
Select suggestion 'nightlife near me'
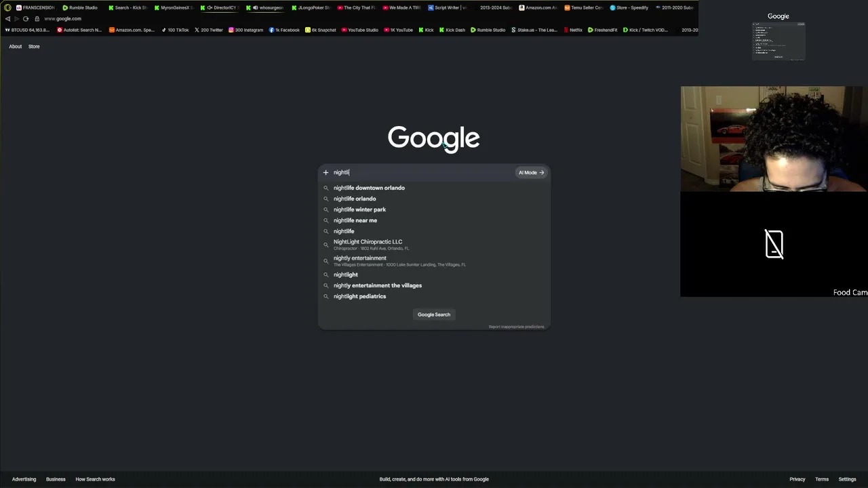click(434, 220)
